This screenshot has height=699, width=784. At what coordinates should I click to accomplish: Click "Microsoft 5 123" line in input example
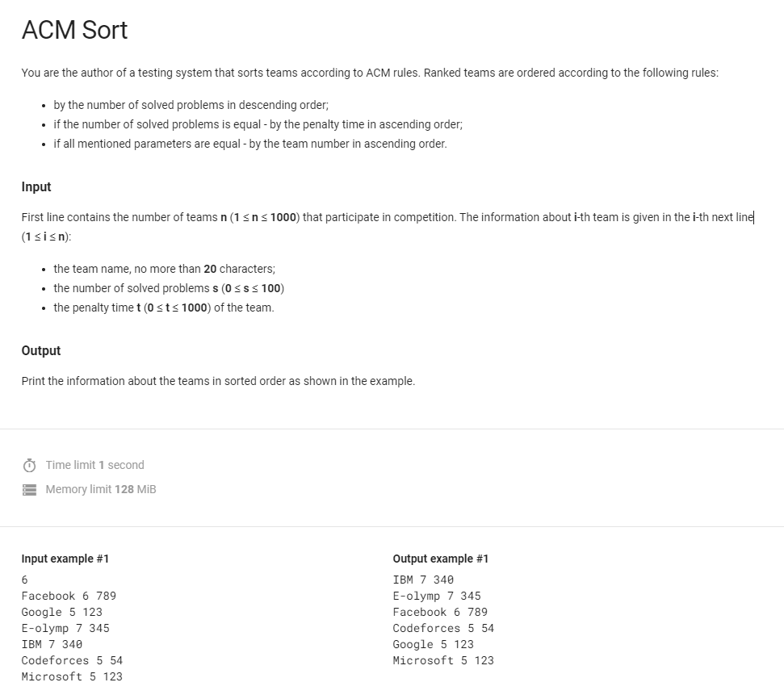pyautogui.click(x=72, y=676)
